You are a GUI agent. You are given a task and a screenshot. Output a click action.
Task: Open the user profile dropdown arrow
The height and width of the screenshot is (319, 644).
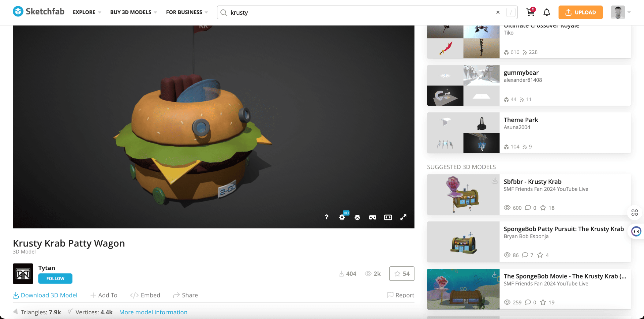(629, 12)
